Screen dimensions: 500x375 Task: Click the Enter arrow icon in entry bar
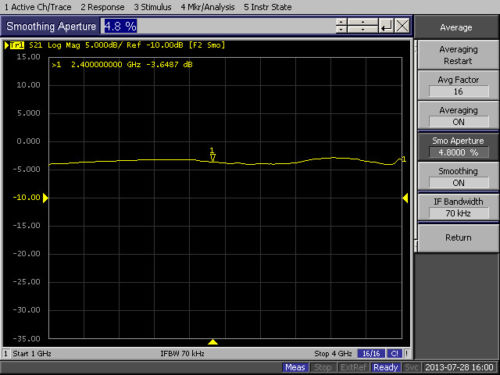click(x=386, y=26)
